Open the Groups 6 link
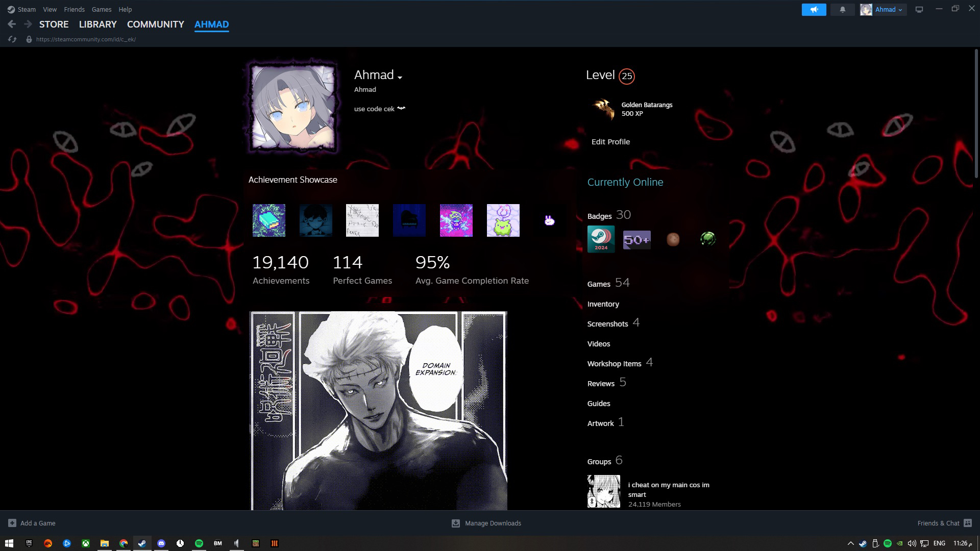Image resolution: width=980 pixels, height=551 pixels. [605, 461]
